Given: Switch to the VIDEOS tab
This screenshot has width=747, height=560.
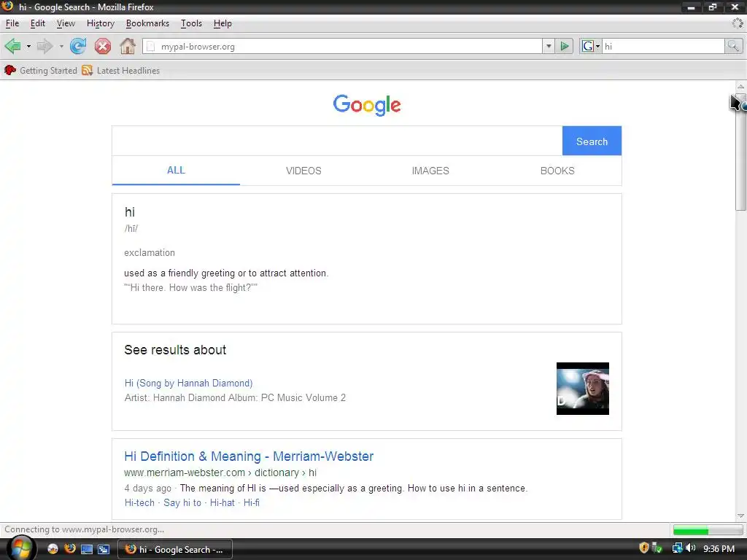Looking at the screenshot, I should coord(303,171).
